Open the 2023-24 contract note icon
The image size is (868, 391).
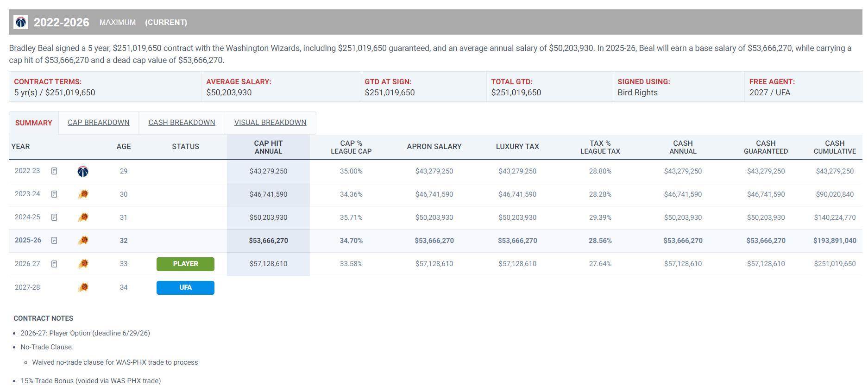[54, 194]
